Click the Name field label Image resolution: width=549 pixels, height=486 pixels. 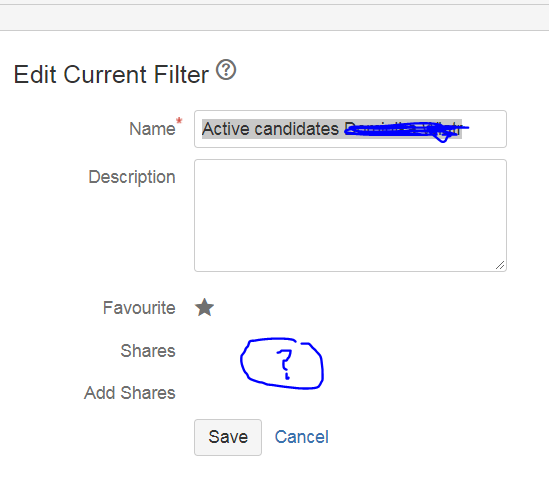[x=152, y=129]
